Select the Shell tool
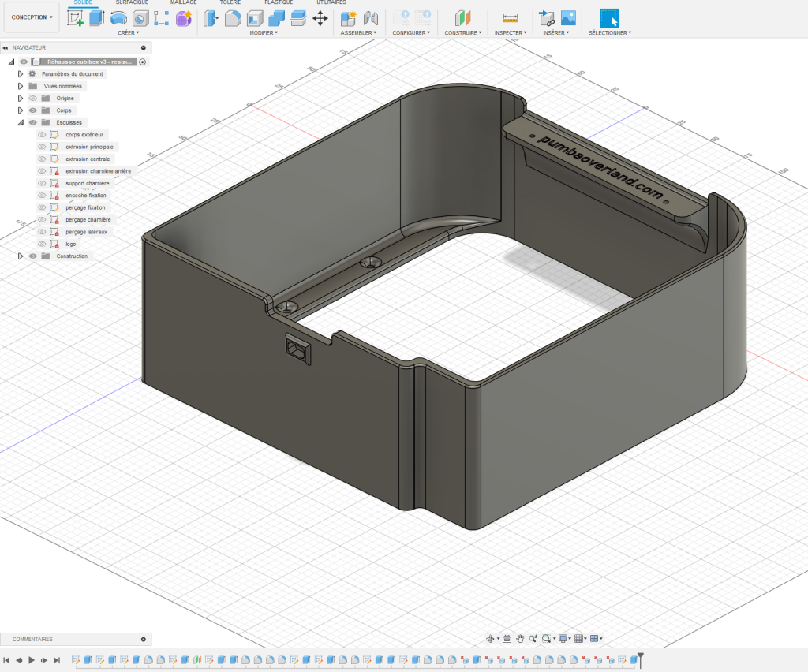The width and height of the screenshot is (808, 672). pos(255,19)
